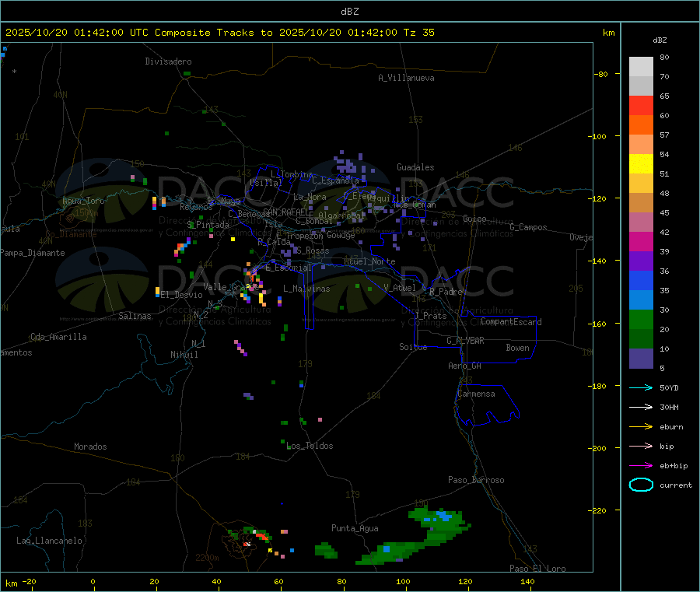Click the S_Pintada location label
Screen dimensions: 700x592
(x=208, y=225)
